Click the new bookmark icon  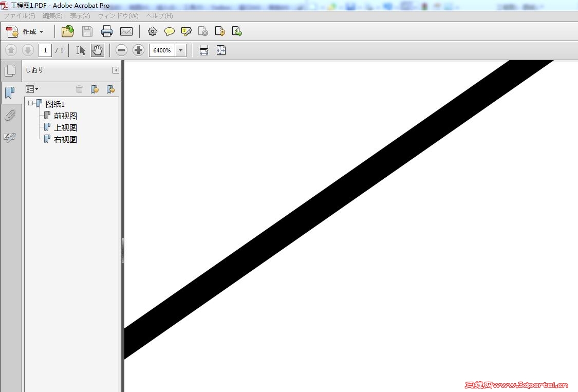95,89
